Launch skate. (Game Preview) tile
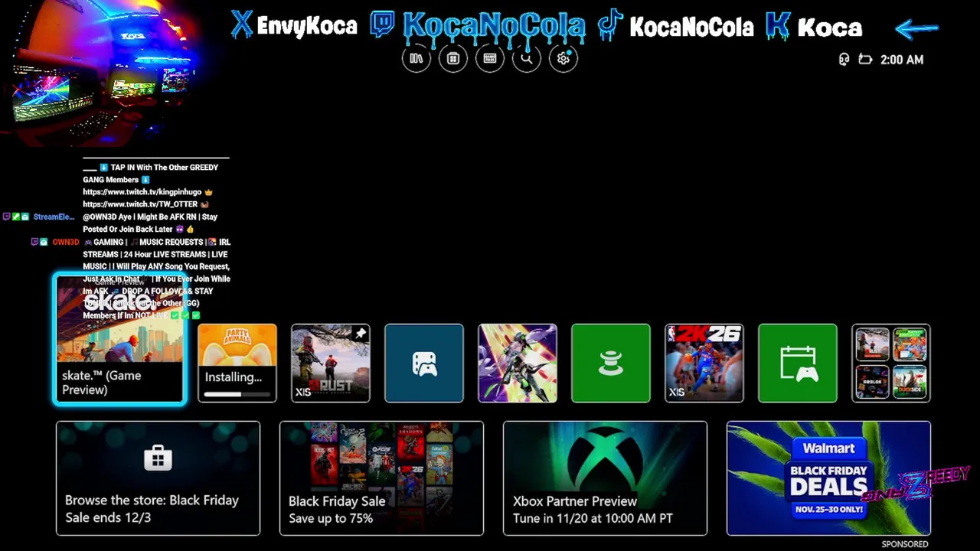980x551 pixels. pyautogui.click(x=119, y=339)
